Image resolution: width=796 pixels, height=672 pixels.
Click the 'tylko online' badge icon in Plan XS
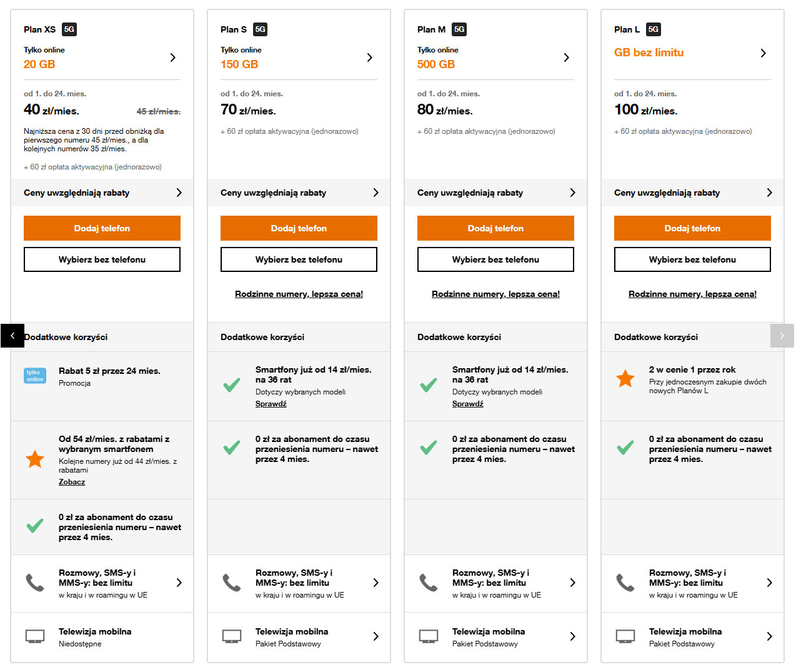pos(35,376)
